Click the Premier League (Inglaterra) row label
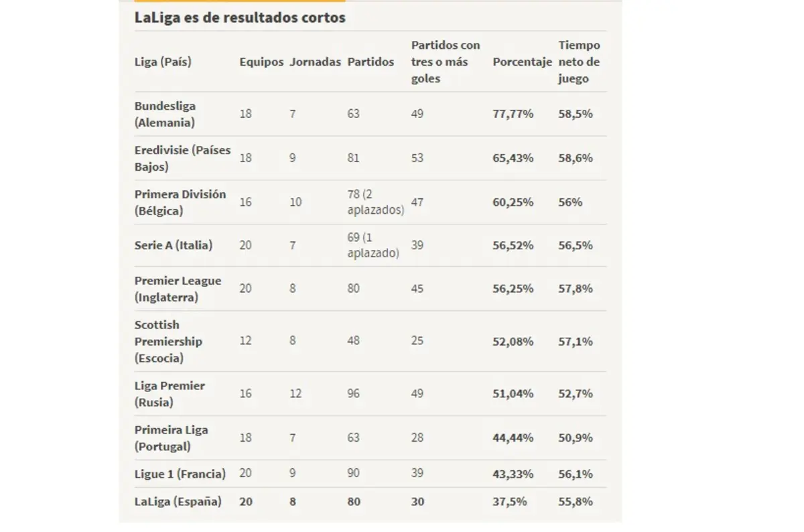This screenshot has height=532, width=804. click(x=178, y=289)
